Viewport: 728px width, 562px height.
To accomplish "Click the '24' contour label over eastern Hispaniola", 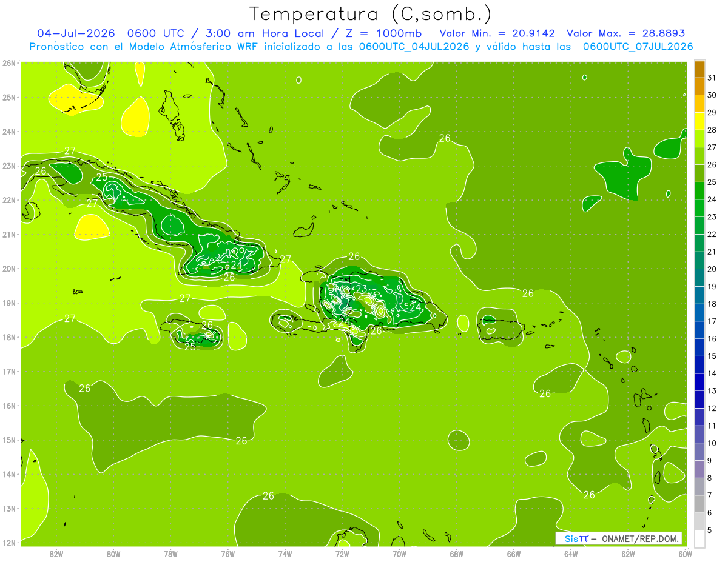I will 415,307.
